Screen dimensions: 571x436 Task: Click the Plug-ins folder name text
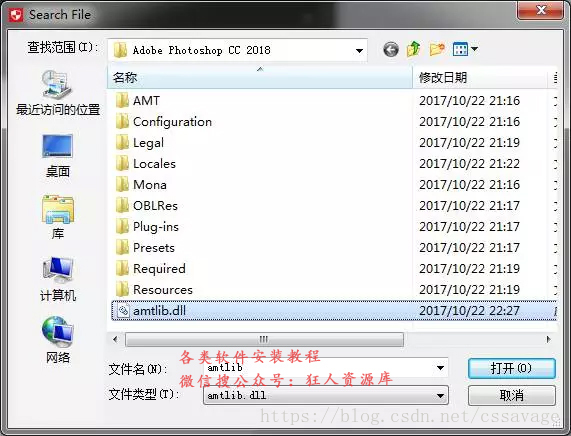tap(156, 227)
